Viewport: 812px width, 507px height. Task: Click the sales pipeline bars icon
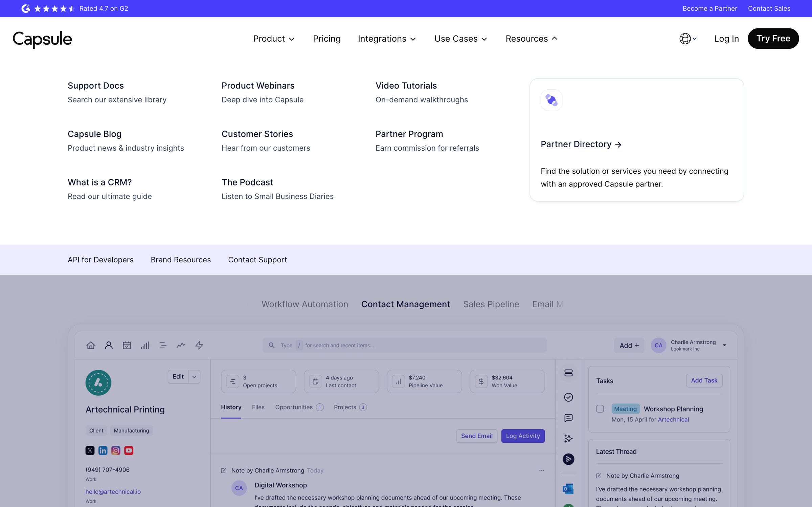point(145,345)
